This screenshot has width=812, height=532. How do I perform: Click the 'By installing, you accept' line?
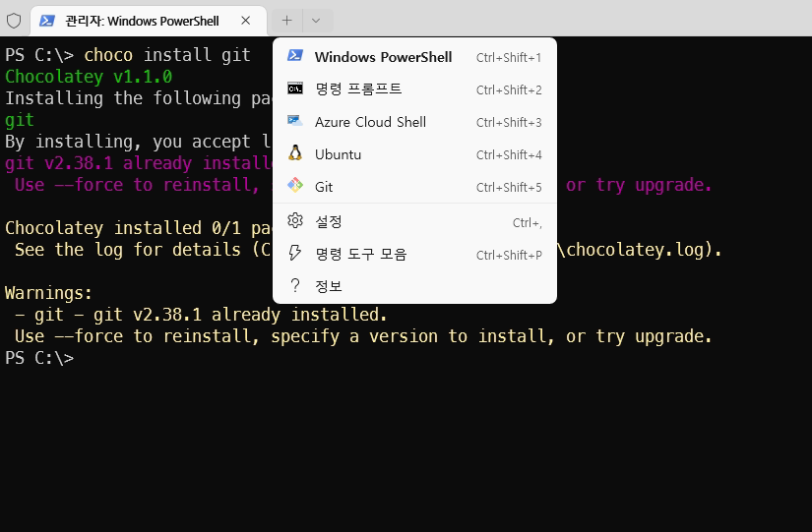138,142
